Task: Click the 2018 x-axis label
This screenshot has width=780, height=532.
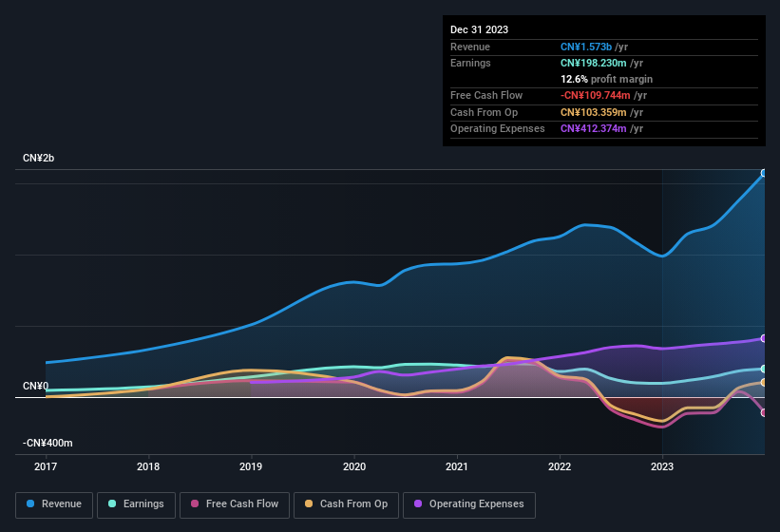Action: [x=148, y=466]
